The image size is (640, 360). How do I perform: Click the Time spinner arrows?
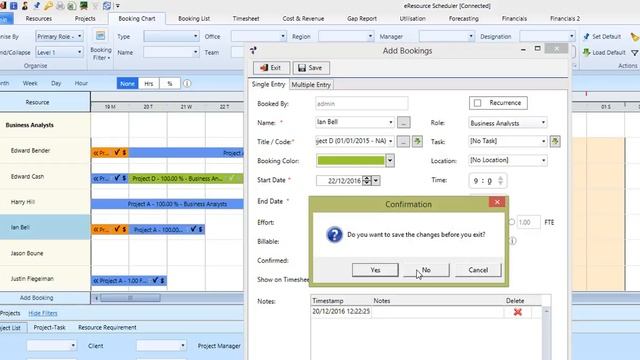pos(500,180)
